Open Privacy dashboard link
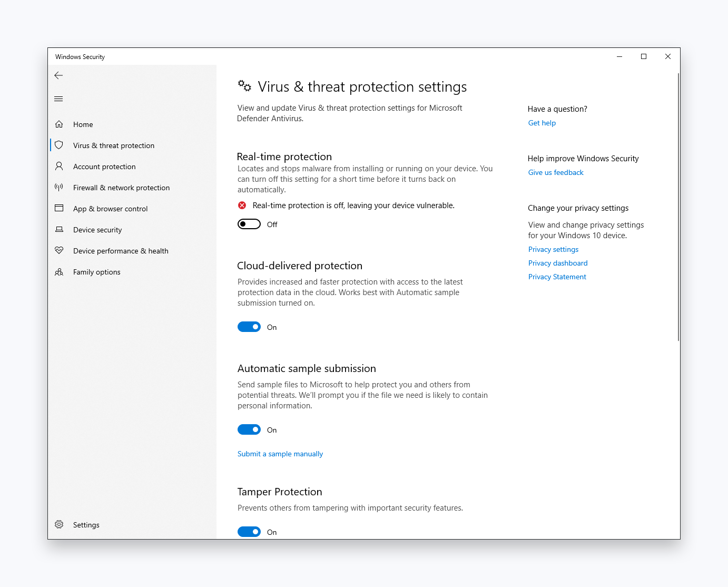Viewport: 728px width, 587px height. click(x=558, y=263)
